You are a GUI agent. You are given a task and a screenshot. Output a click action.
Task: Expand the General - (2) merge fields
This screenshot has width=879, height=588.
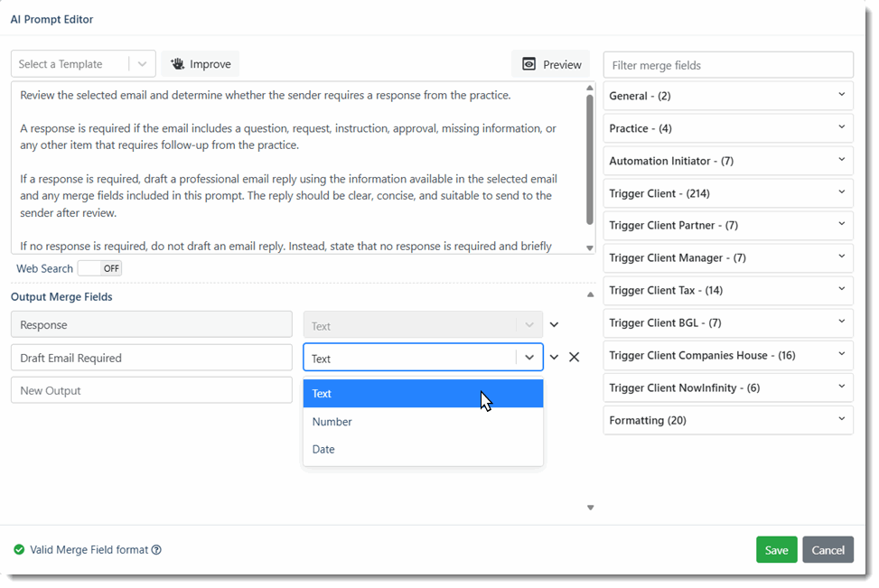(x=728, y=96)
